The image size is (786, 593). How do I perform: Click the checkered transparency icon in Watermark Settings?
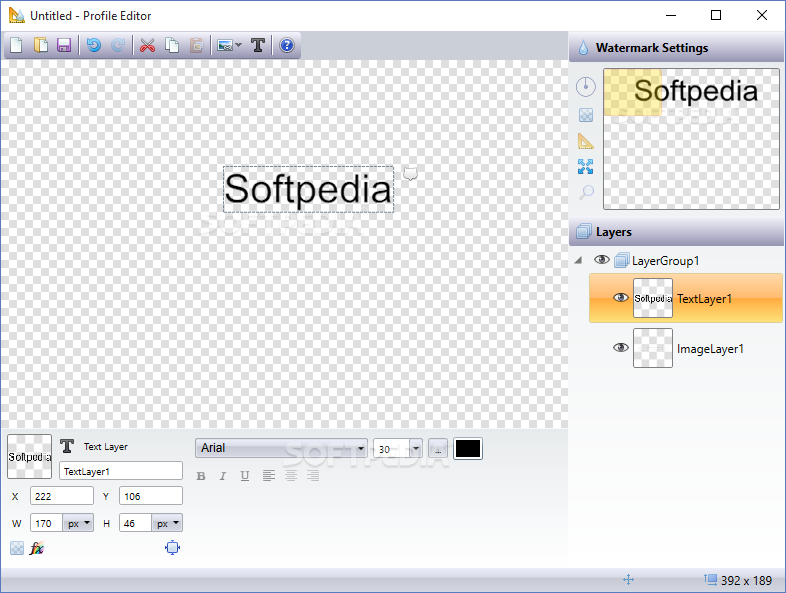[x=585, y=115]
